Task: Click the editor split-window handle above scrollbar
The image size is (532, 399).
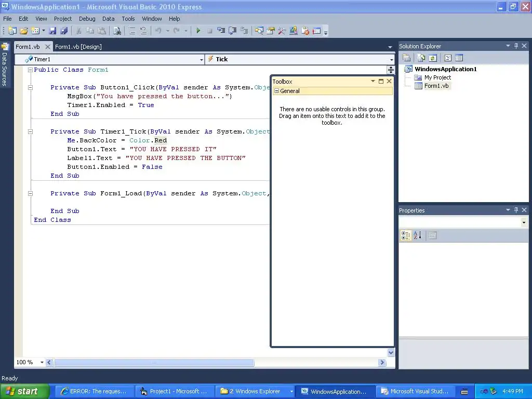Action: [391, 70]
